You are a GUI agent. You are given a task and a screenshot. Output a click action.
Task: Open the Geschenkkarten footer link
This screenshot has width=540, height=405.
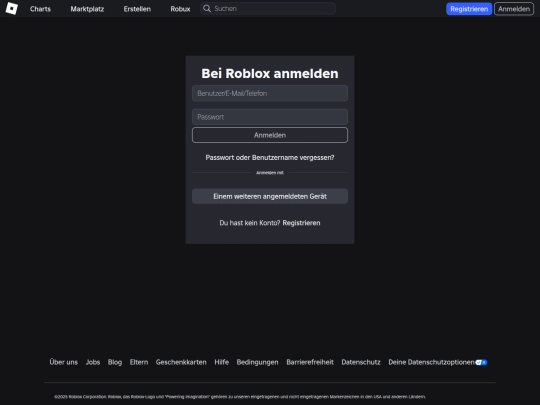[x=181, y=362]
